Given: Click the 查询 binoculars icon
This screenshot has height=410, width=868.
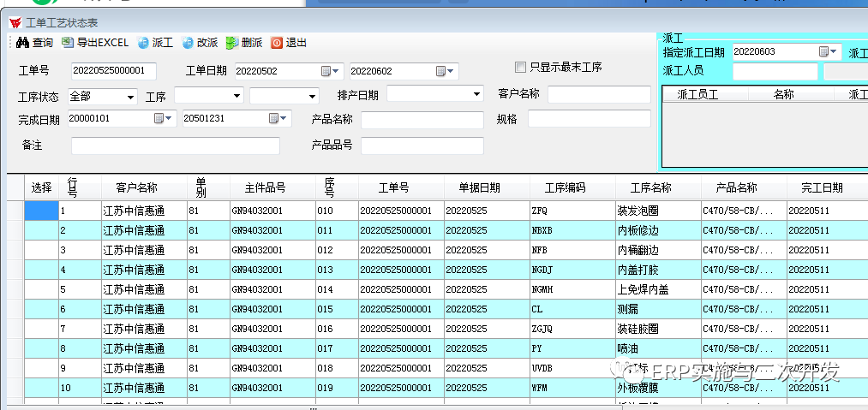Looking at the screenshot, I should [22, 43].
